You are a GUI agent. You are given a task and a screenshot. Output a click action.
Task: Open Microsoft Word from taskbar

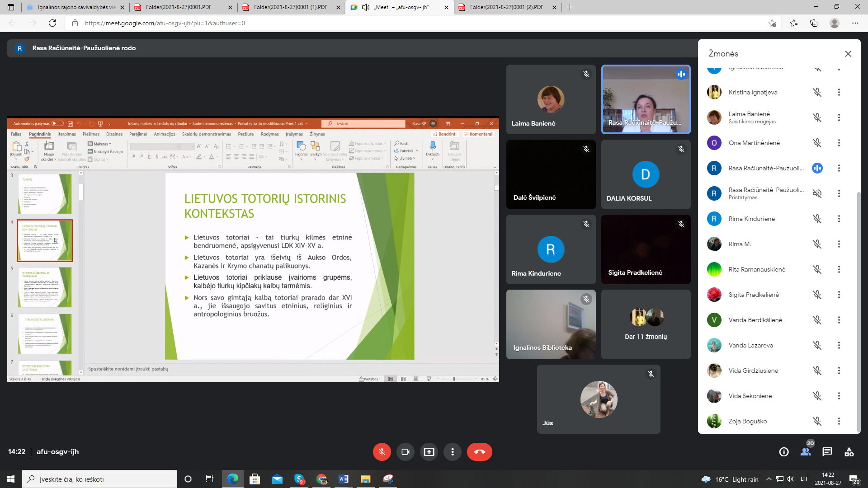click(344, 479)
